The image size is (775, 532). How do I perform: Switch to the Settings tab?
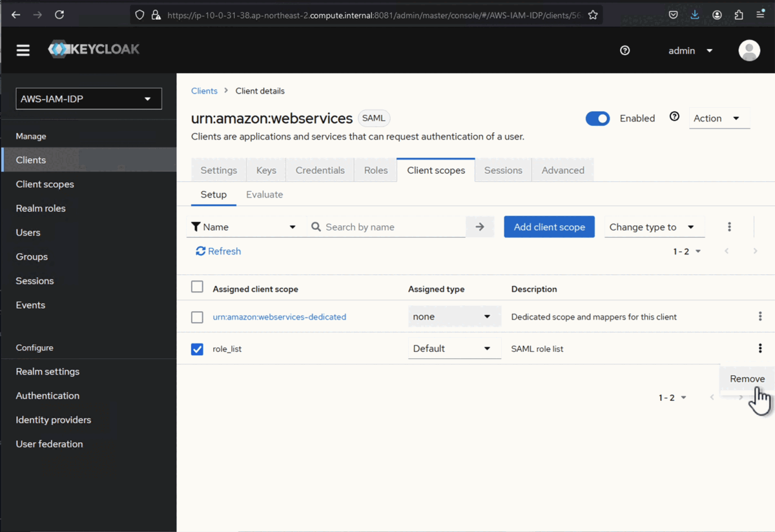tap(219, 170)
